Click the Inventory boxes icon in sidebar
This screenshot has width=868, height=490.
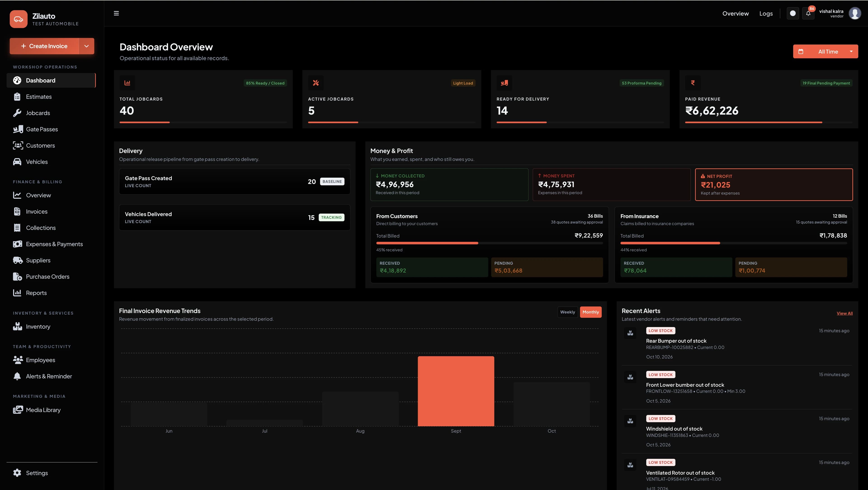point(18,327)
